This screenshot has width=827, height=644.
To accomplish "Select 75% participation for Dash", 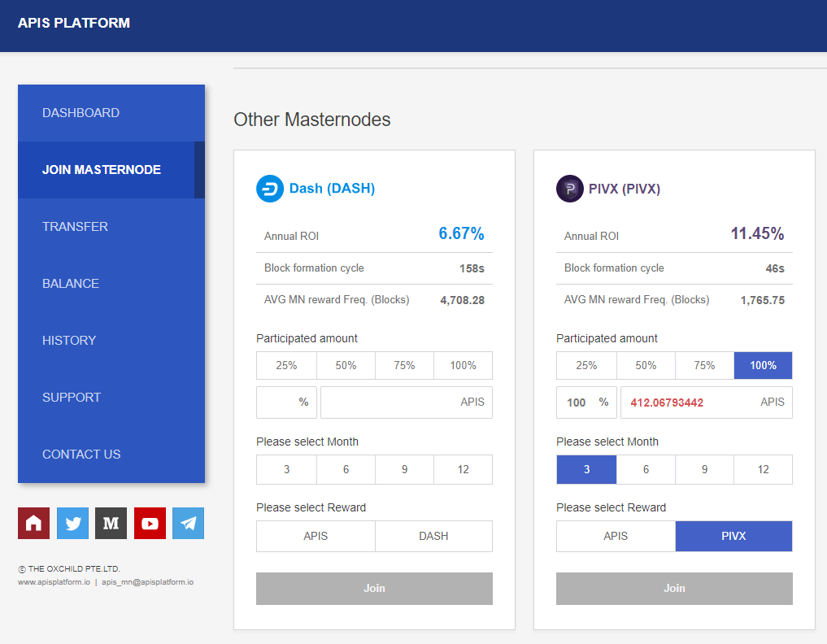I will [x=404, y=366].
